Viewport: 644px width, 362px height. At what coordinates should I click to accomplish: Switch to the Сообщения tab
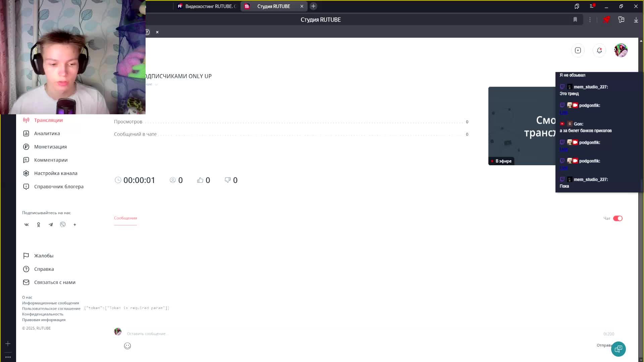click(125, 218)
